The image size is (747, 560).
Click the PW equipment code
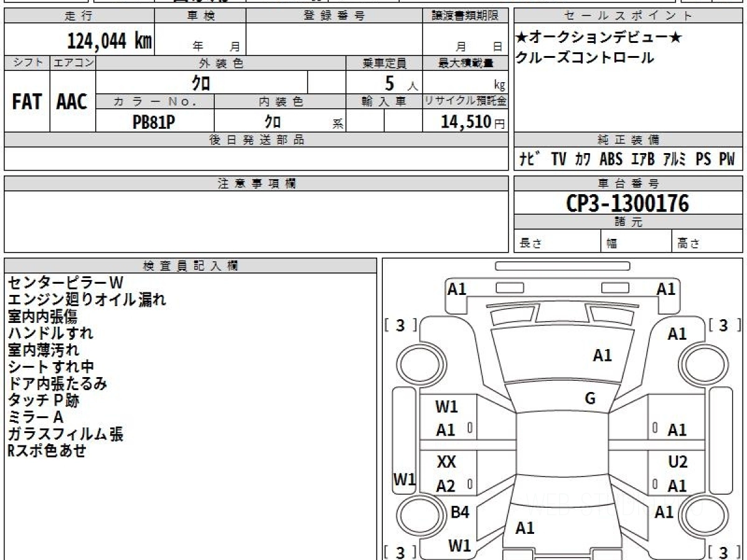click(727, 159)
